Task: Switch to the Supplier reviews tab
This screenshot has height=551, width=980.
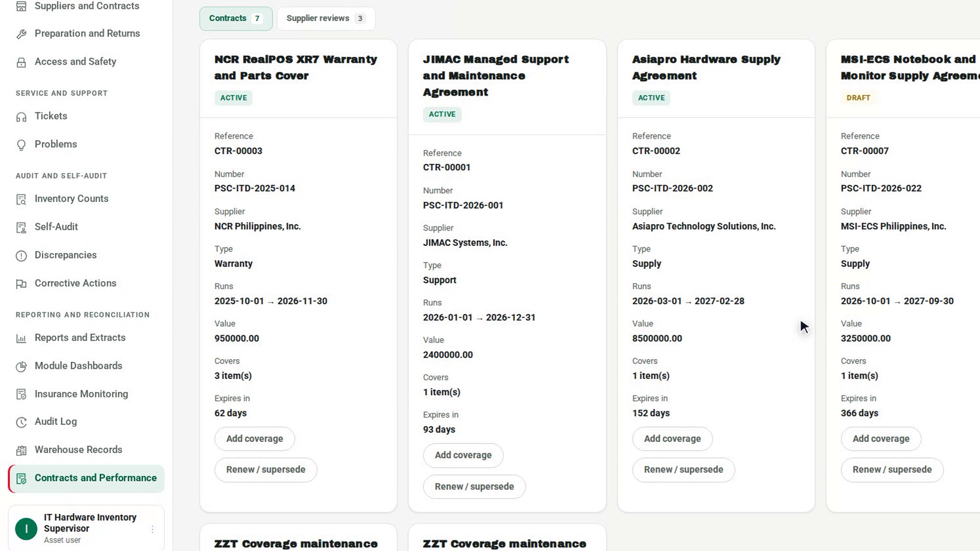Action: tap(326, 18)
